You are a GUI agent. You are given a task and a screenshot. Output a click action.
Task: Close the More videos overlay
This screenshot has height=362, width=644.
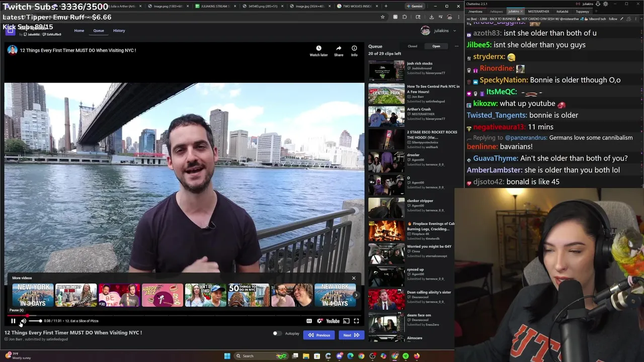354,278
